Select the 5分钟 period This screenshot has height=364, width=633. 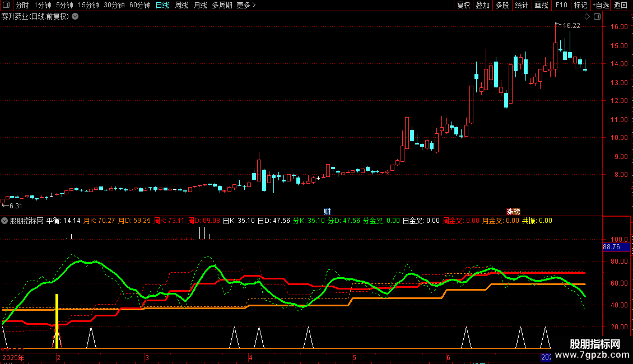[x=64, y=5]
